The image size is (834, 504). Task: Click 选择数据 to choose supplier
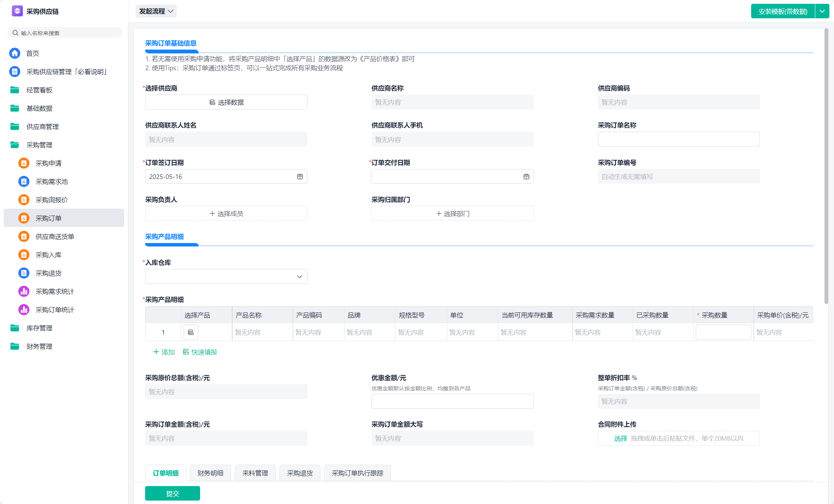[x=226, y=102]
